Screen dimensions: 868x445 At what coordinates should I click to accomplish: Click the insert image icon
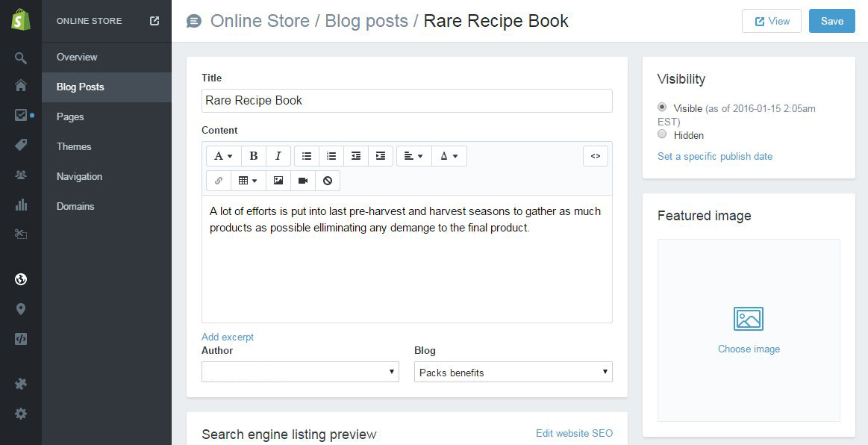tap(278, 181)
